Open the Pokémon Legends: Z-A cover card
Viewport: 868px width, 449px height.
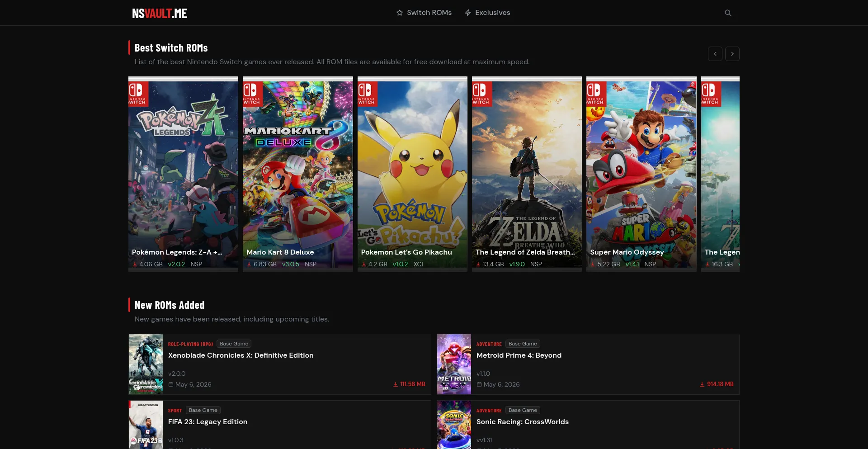pyautogui.click(x=183, y=174)
